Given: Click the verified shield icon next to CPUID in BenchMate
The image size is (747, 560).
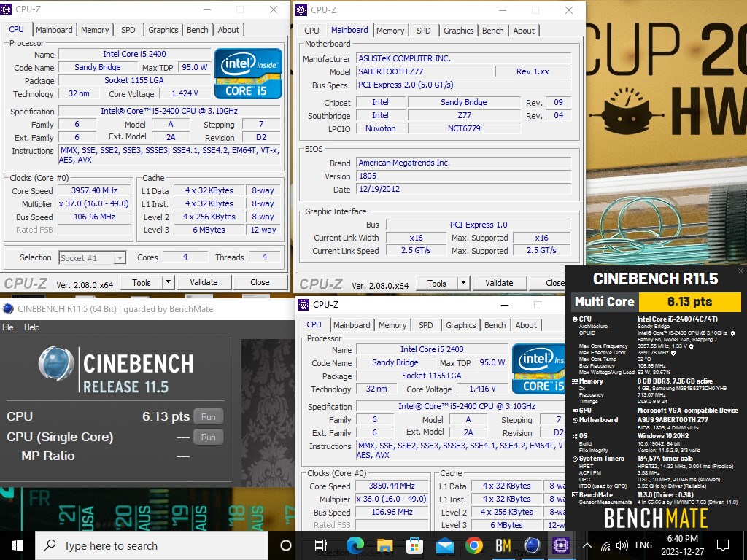Looking at the screenshot, I should 732,333.
